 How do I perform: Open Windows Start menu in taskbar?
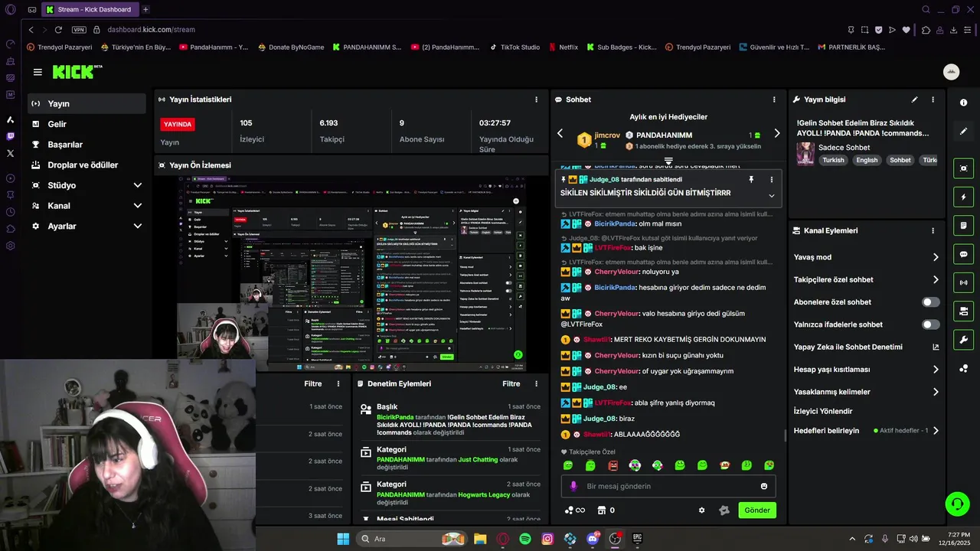click(342, 539)
